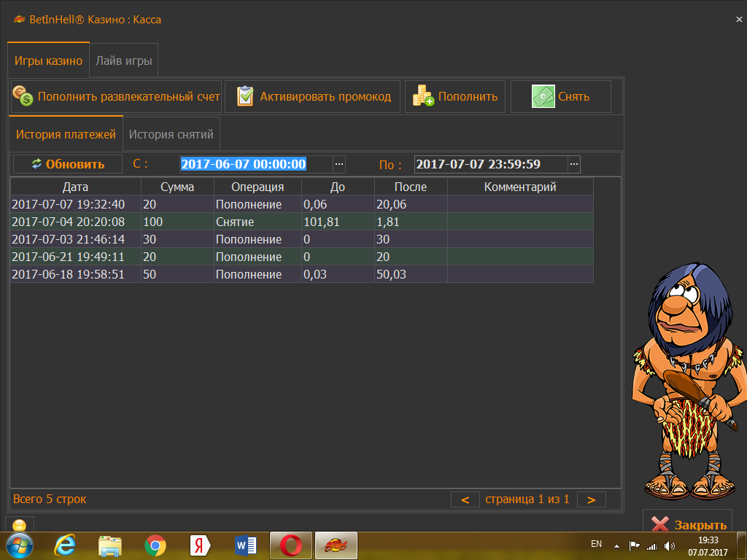
Task: Select row dated 2017-07-03 21:46:14
Action: click(301, 239)
